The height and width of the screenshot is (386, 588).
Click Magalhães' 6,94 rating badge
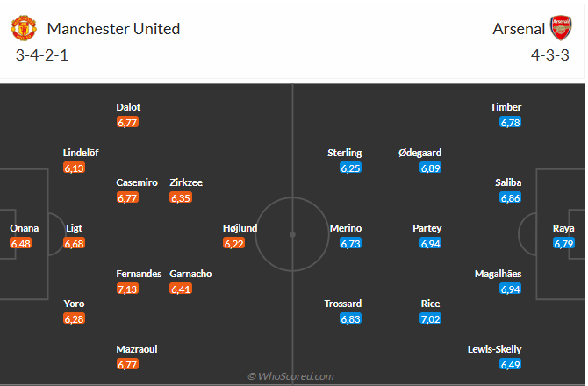[x=511, y=289]
